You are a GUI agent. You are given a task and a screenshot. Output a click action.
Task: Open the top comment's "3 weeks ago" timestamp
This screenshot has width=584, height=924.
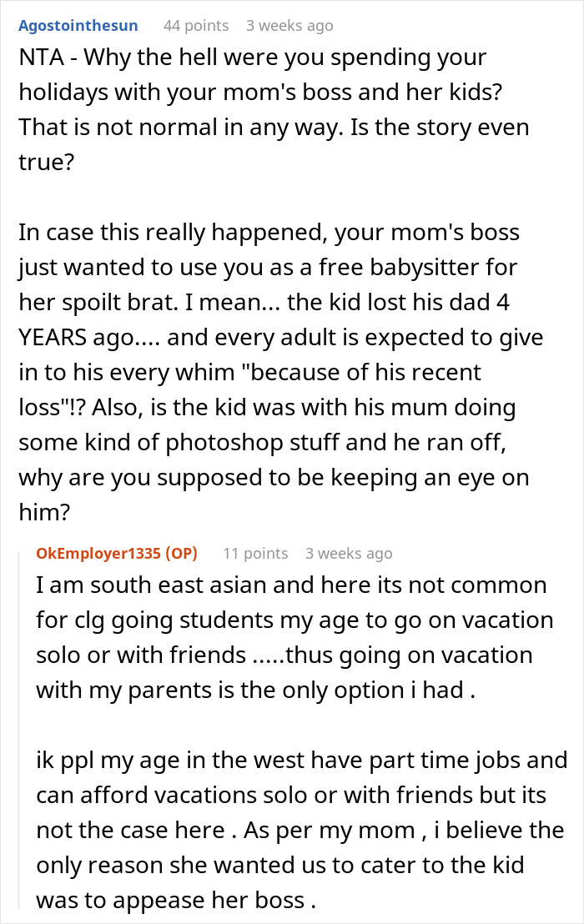click(x=289, y=26)
